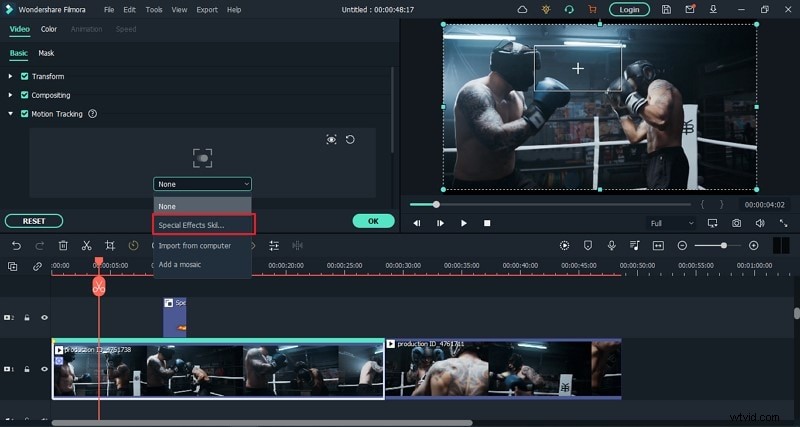Viewport: 800px width, 427px height.
Task: Toggle the auto ripple link icon
Action: click(x=37, y=266)
